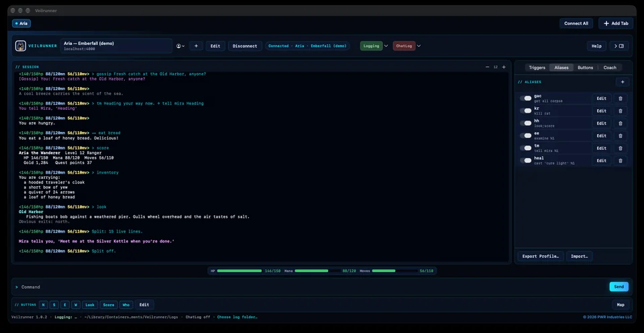Toggle the red ChatLog button
This screenshot has width=644, height=333.
404,46
